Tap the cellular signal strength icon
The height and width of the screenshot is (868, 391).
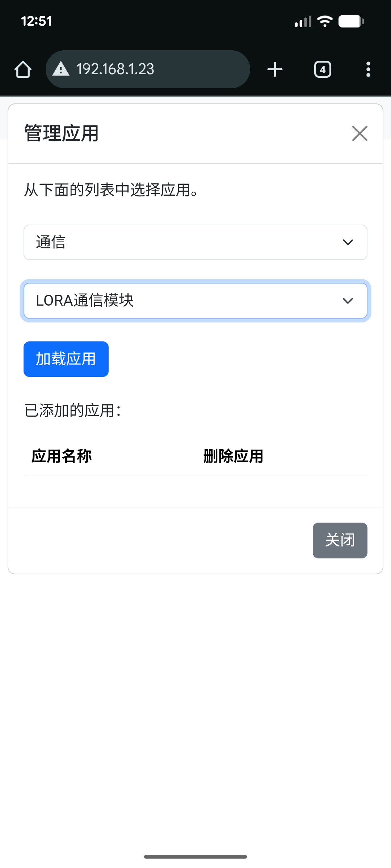tap(303, 21)
